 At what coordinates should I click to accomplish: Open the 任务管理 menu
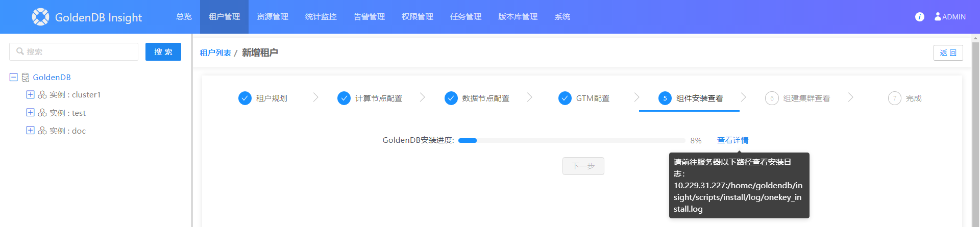coord(465,17)
